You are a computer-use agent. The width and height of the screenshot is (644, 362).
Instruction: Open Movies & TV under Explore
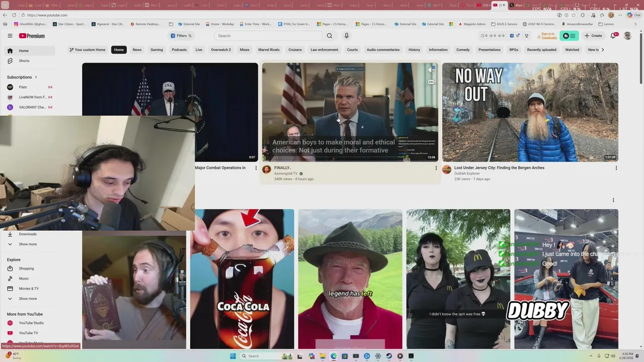(x=31, y=289)
